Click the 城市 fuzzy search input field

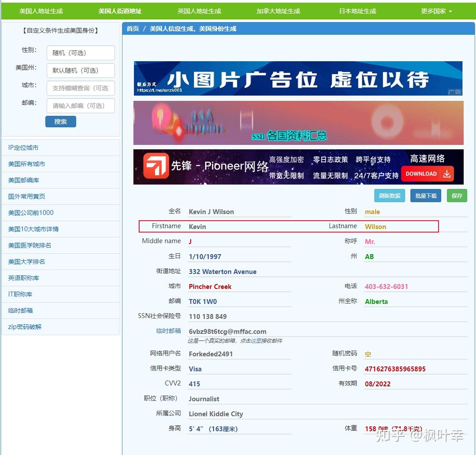point(80,88)
